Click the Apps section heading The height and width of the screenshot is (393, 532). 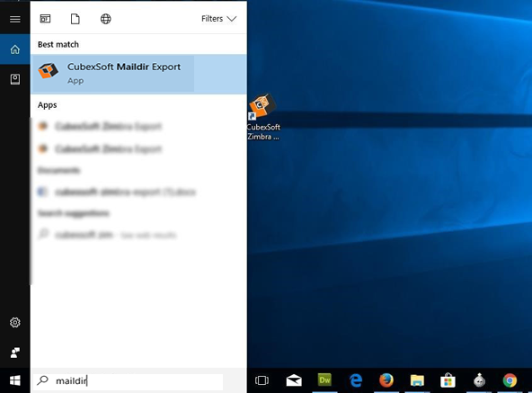click(47, 105)
